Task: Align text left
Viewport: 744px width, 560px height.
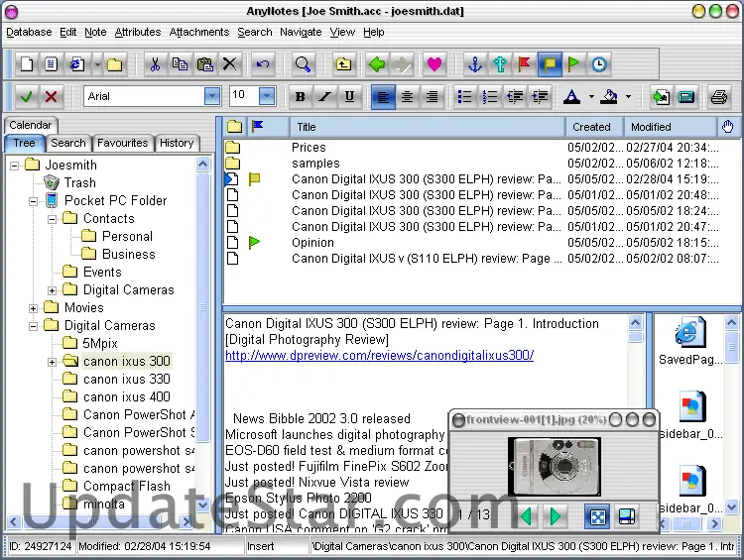Action: [x=383, y=97]
